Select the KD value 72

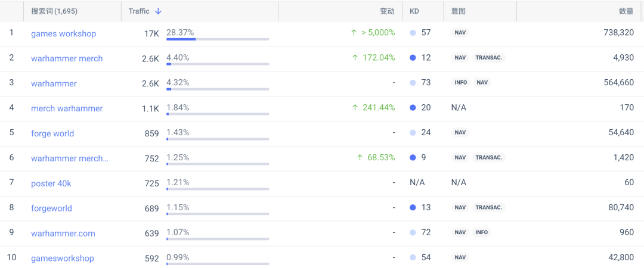click(426, 233)
